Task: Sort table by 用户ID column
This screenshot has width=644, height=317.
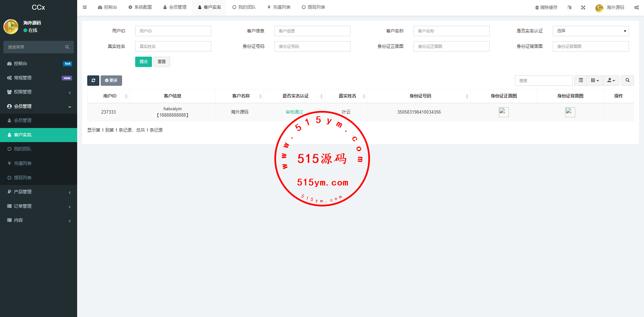Action: (110, 96)
